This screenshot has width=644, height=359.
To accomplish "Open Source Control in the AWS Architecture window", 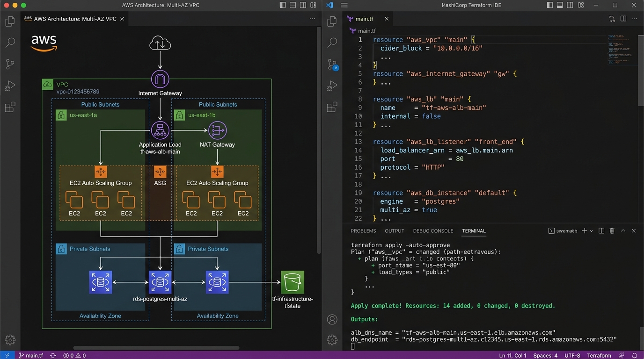I will (x=10, y=64).
